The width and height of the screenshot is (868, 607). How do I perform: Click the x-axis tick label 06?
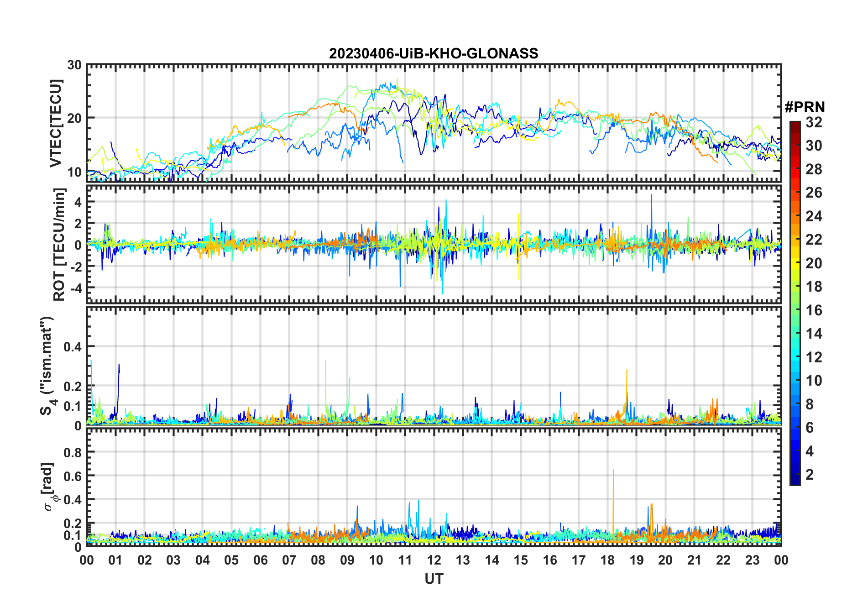click(260, 560)
